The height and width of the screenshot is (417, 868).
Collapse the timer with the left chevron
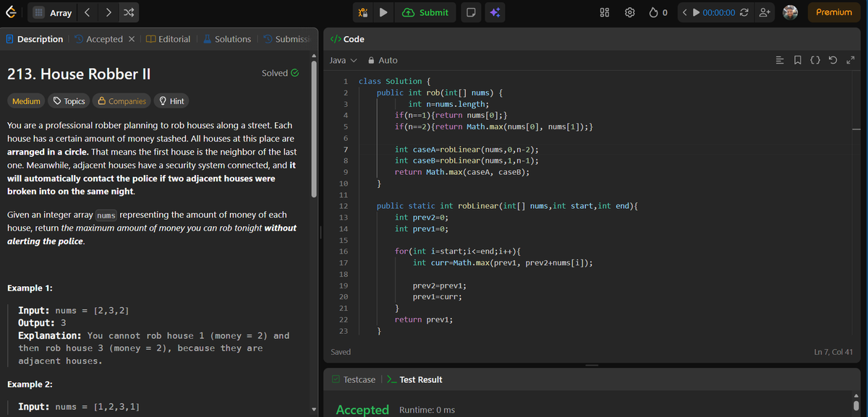click(x=685, y=12)
